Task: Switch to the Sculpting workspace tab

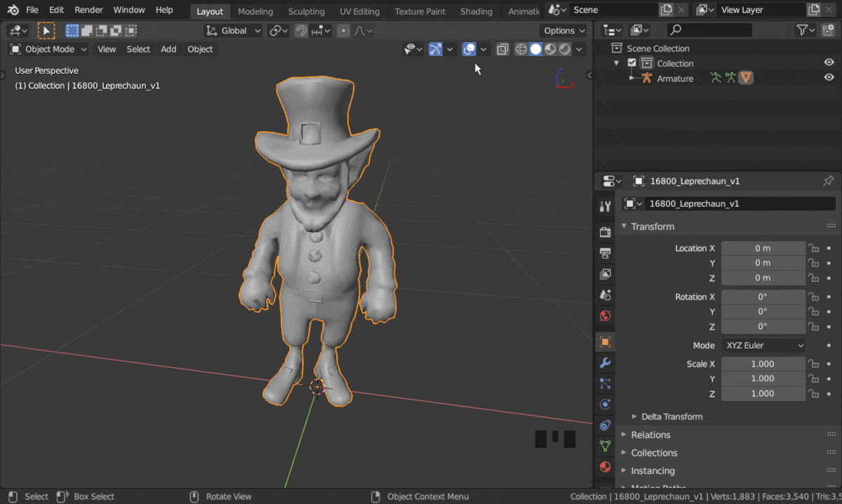Action: click(x=307, y=11)
